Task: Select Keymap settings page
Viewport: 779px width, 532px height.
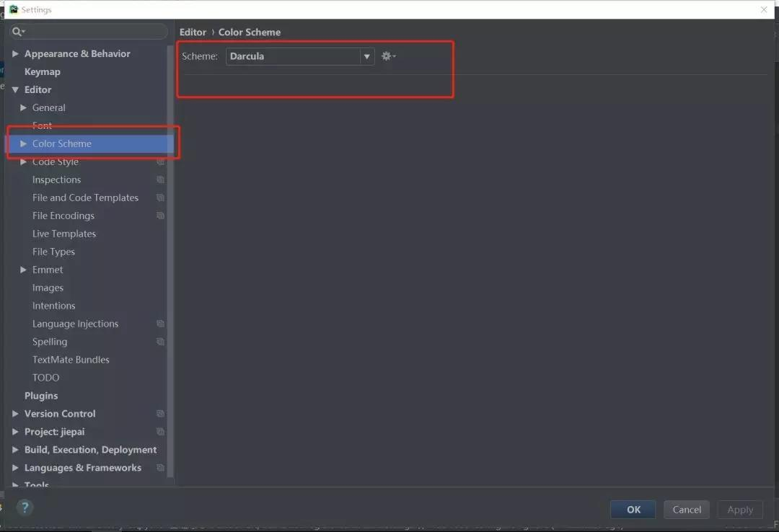Action: tap(43, 72)
